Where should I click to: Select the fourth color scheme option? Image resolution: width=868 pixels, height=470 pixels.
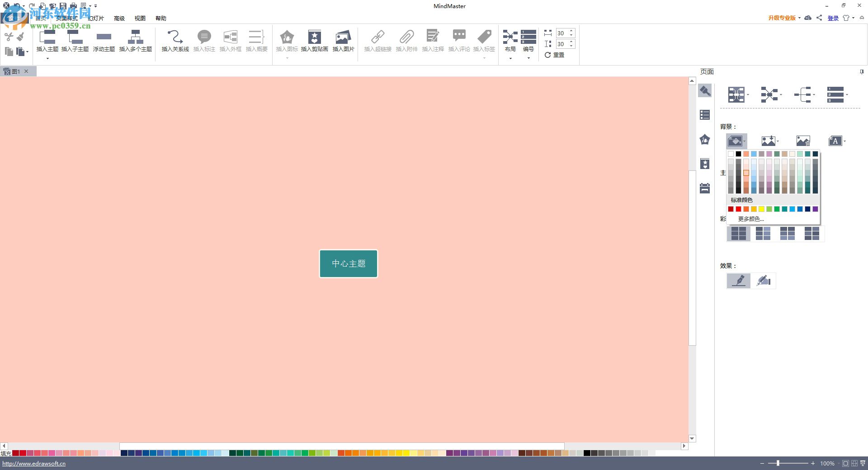(x=812, y=234)
